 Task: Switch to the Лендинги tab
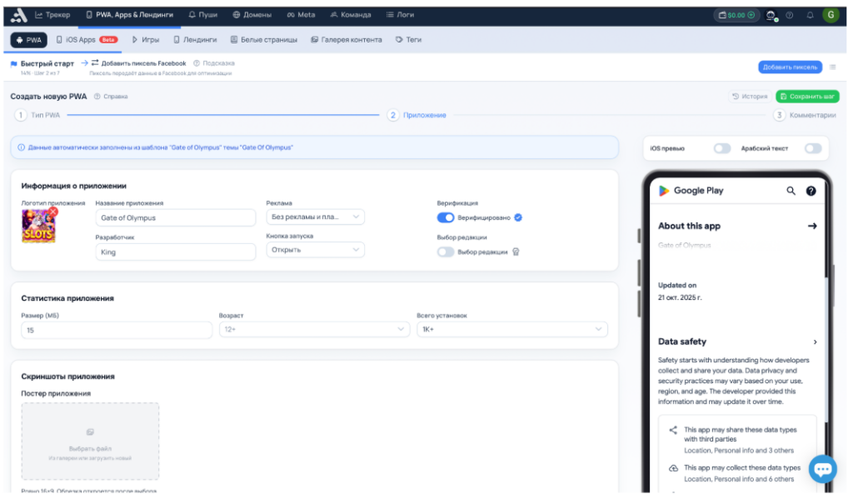(x=195, y=40)
